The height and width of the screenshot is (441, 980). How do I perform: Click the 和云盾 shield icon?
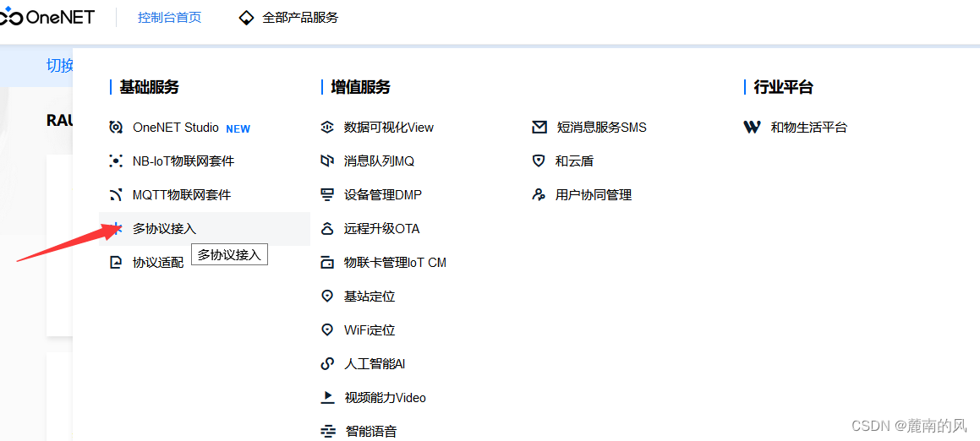tap(538, 161)
